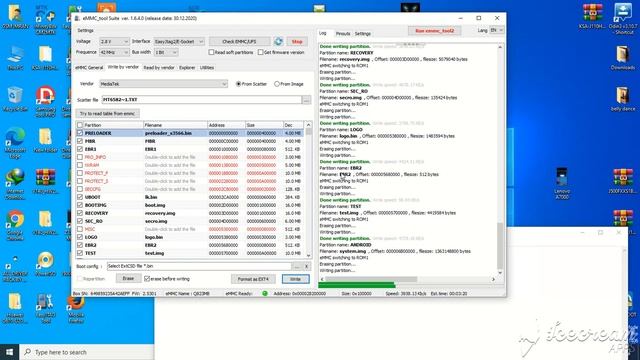Select the From Image radio button
This screenshot has height=360, width=640.
[277, 84]
